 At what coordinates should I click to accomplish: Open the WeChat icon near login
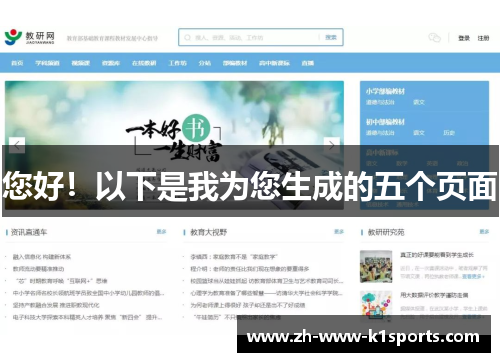coord(434,38)
